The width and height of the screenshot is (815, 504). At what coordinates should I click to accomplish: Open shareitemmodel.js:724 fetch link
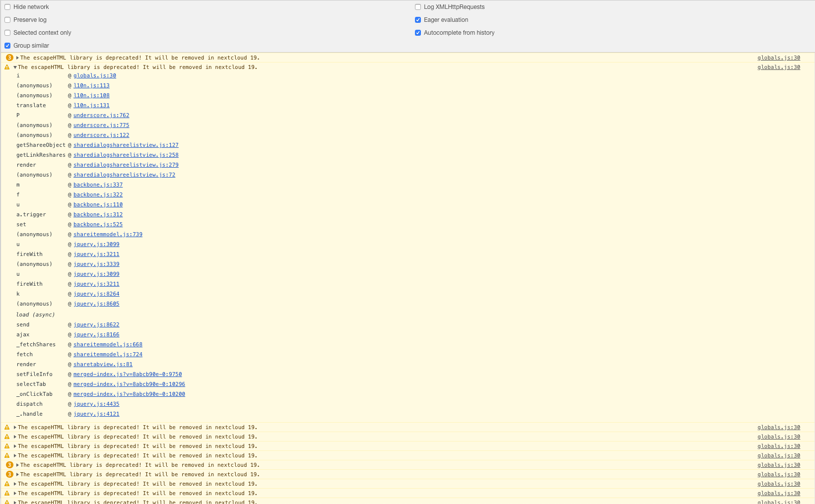[108, 354]
